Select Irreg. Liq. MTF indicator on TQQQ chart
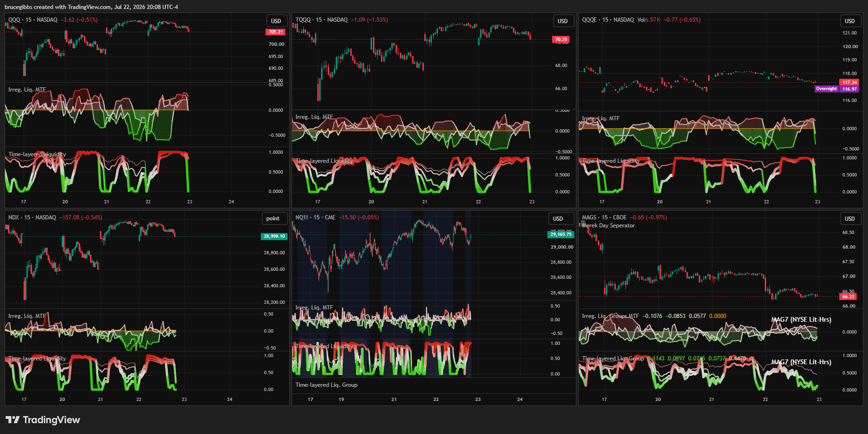 coord(314,117)
